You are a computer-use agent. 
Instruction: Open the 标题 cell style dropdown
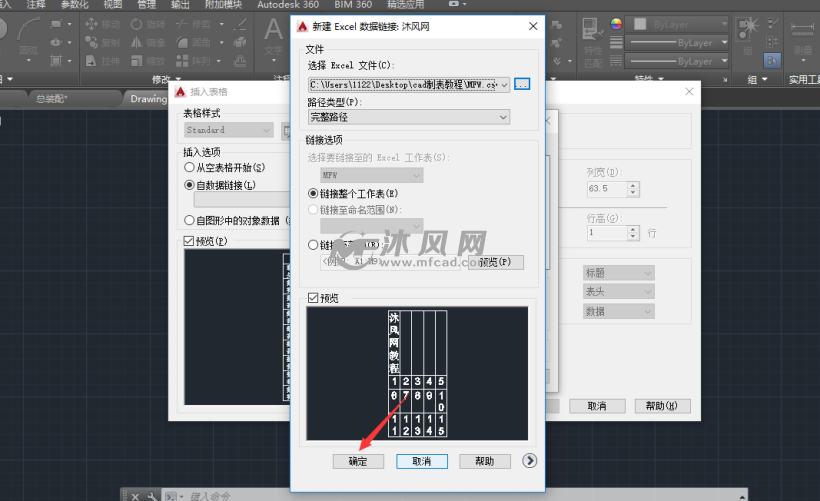pos(619,272)
